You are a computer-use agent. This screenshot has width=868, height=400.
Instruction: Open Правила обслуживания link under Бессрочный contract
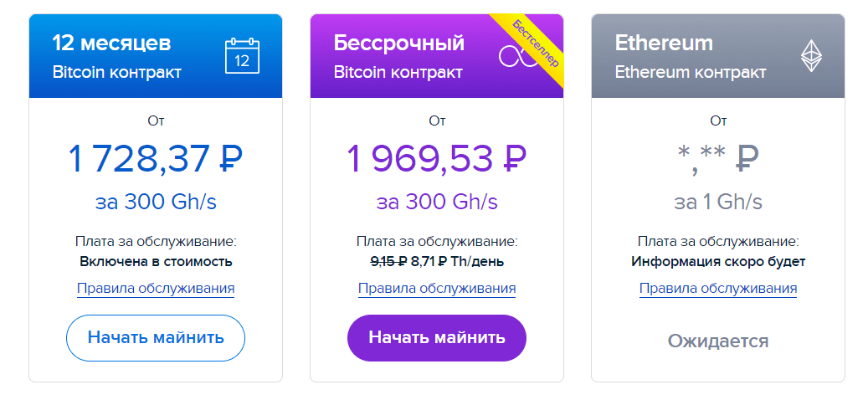pos(437,289)
